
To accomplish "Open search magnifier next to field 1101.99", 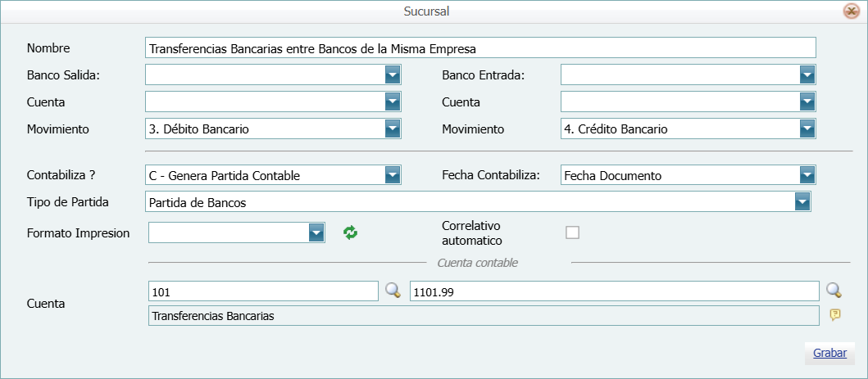I will tap(834, 290).
